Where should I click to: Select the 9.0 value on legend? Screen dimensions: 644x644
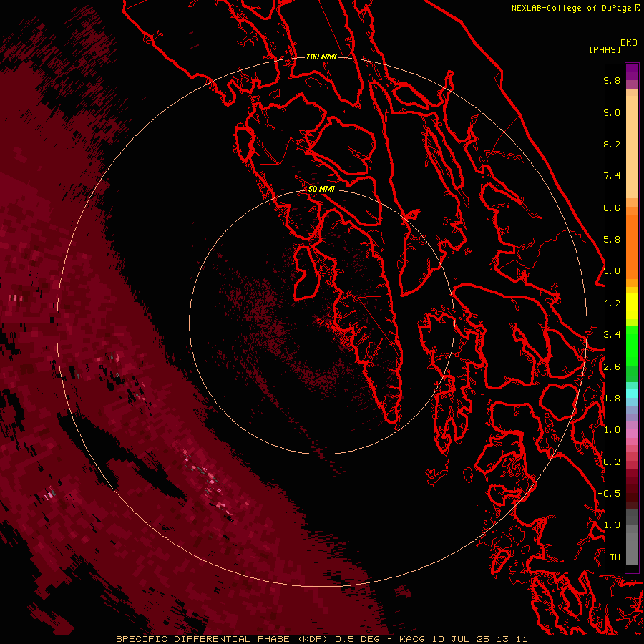(612, 112)
